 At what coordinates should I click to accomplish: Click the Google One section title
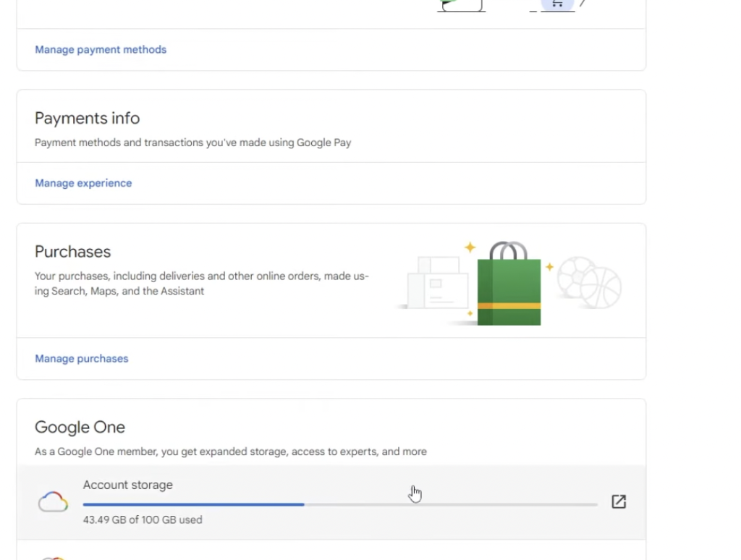coord(80,428)
